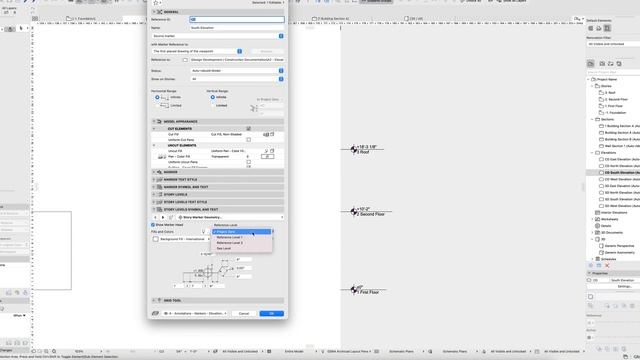Click the Browse button in dialog

266,51
